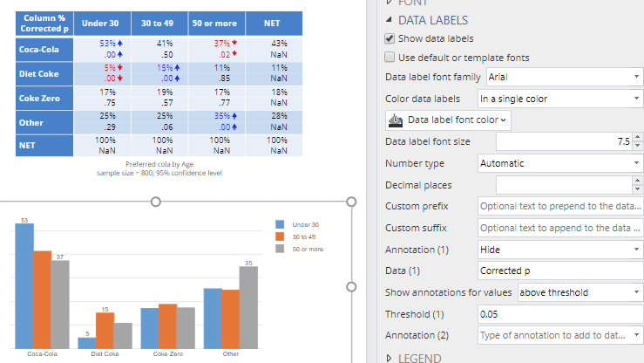644x363 pixels.
Task: Click the right-middle resize handle of the chart
Action: click(352, 286)
